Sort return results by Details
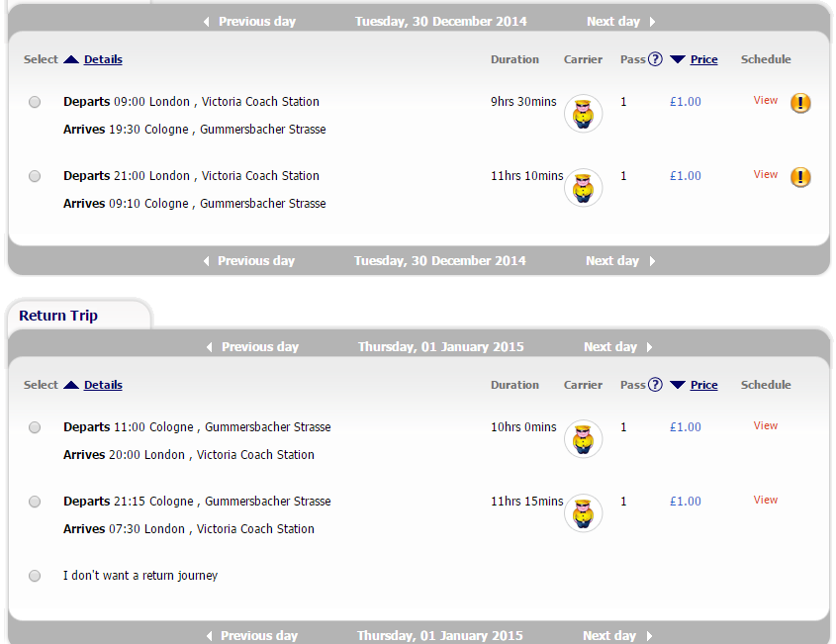836x644 pixels. [x=103, y=385]
